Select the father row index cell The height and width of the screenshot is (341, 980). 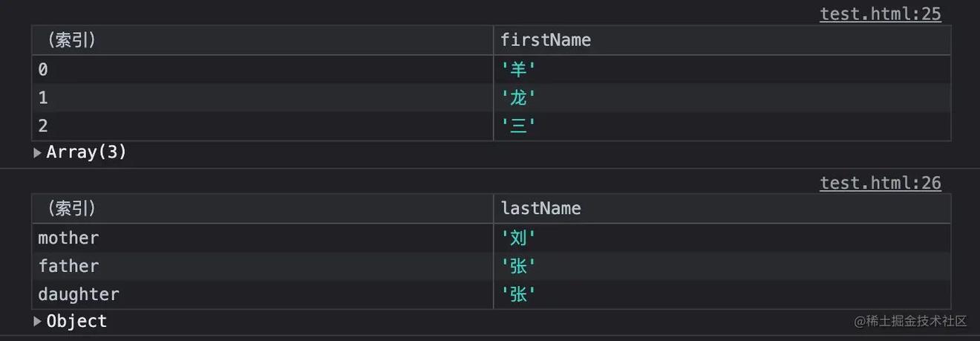click(x=68, y=267)
